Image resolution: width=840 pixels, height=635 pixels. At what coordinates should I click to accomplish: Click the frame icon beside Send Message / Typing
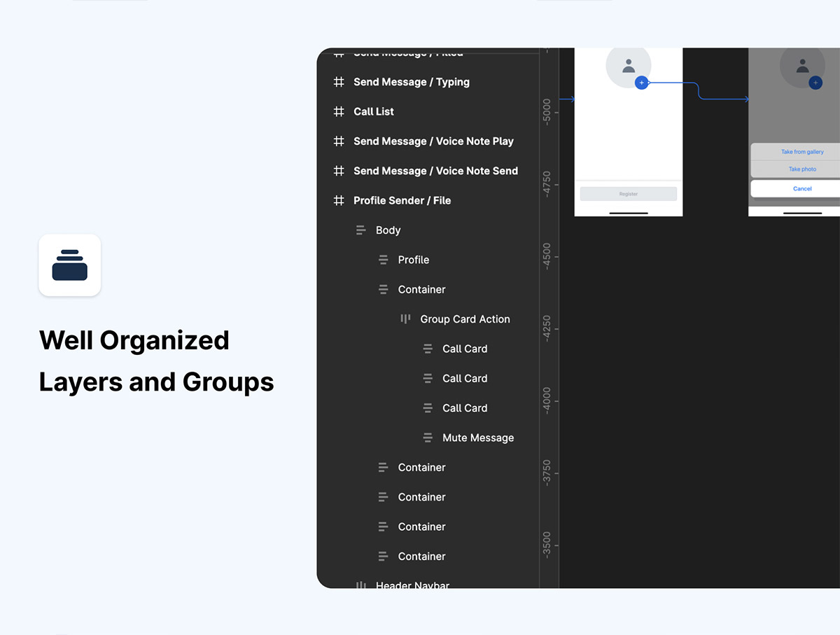point(339,82)
